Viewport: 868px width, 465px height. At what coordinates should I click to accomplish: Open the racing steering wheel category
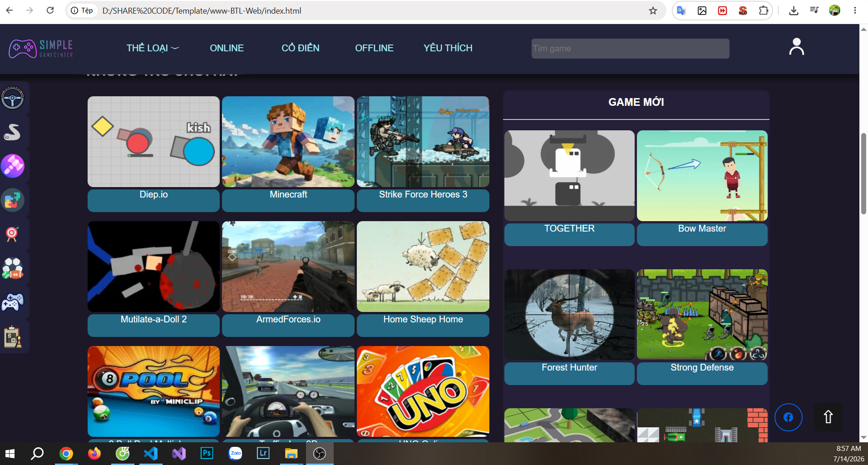tap(13, 98)
